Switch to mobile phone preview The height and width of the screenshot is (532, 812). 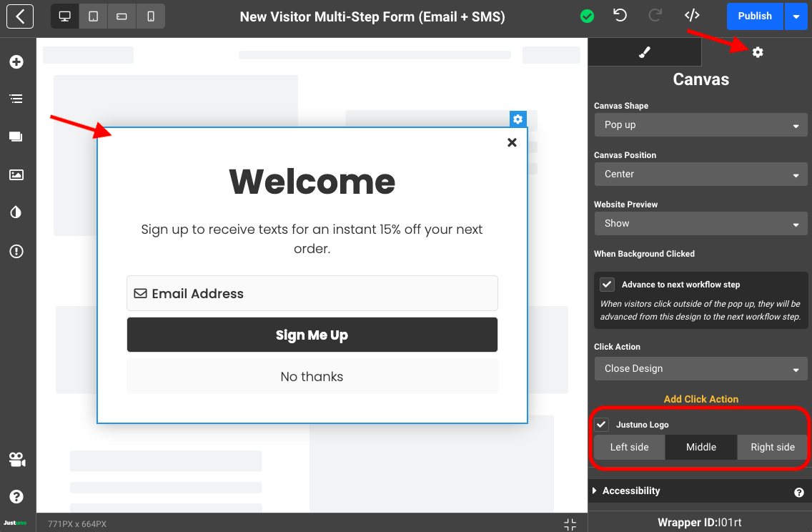click(151, 16)
